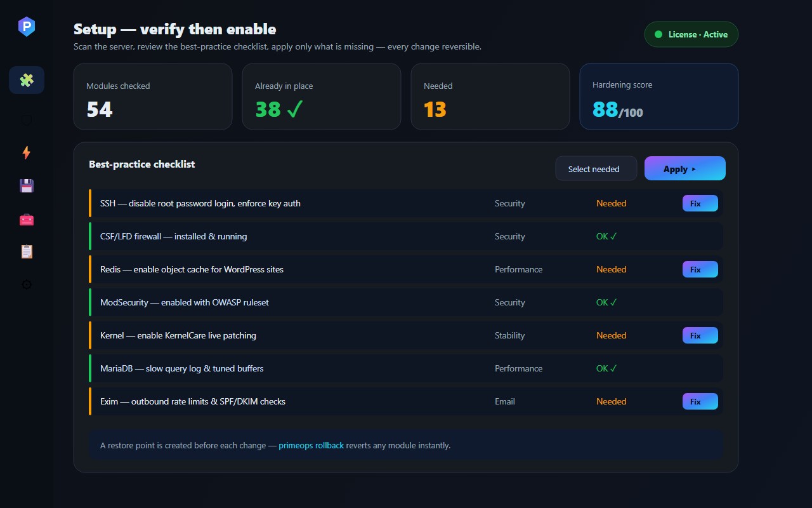
Task: Click the PrimeOps hexagon logo
Action: [27, 27]
